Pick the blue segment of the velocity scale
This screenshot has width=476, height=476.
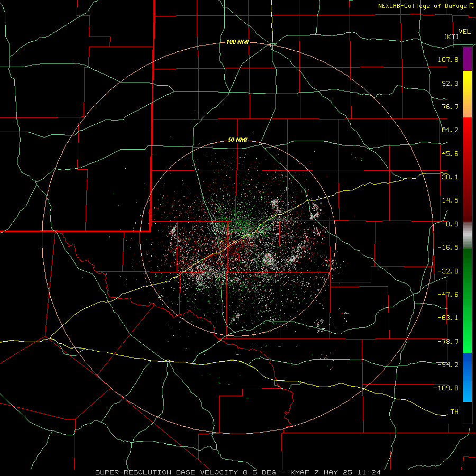[467, 377]
